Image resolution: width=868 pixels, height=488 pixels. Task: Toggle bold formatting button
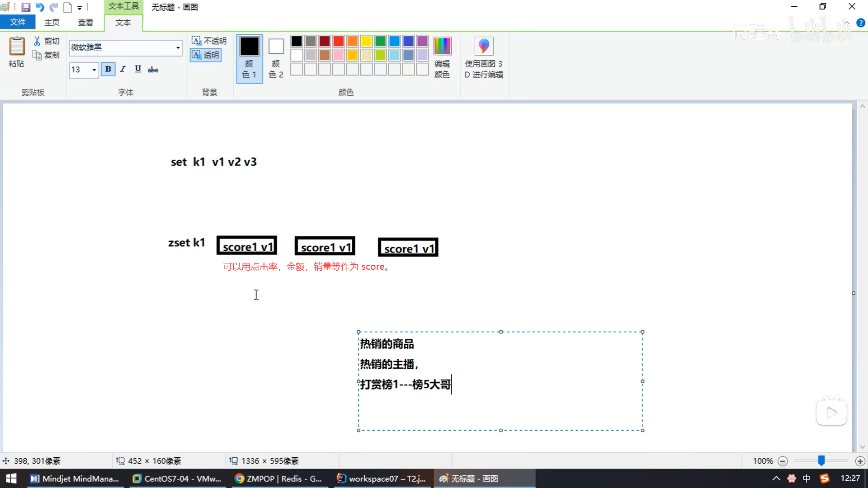click(x=108, y=69)
